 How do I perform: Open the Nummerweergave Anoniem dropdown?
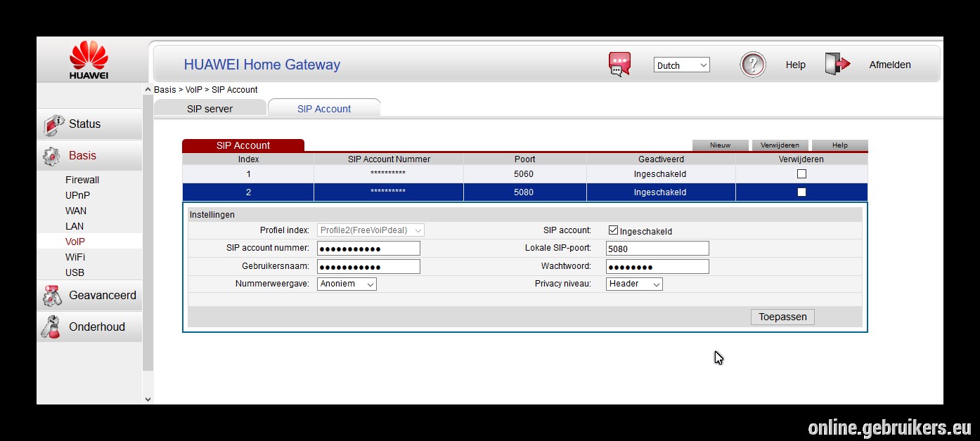(347, 284)
